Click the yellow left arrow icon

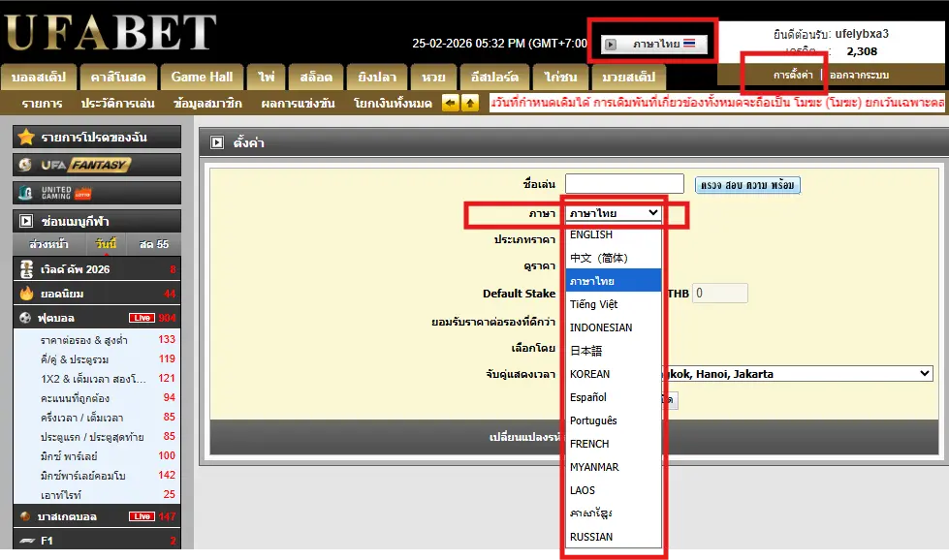click(451, 103)
